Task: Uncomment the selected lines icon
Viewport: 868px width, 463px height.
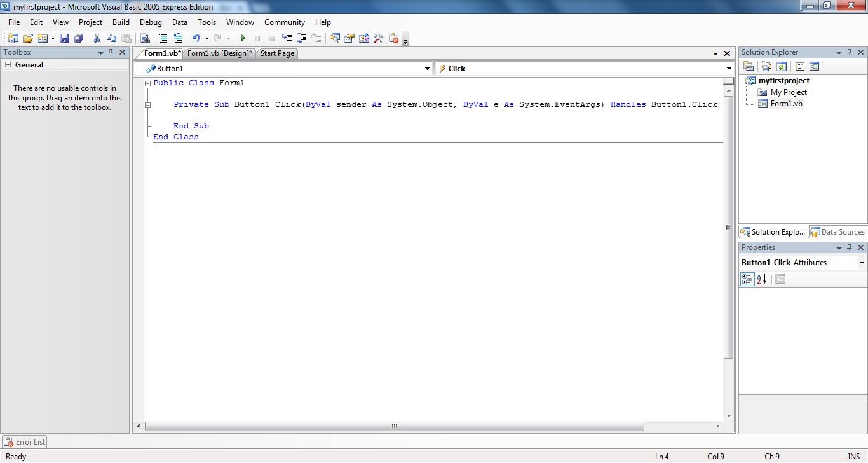Action: pos(178,38)
